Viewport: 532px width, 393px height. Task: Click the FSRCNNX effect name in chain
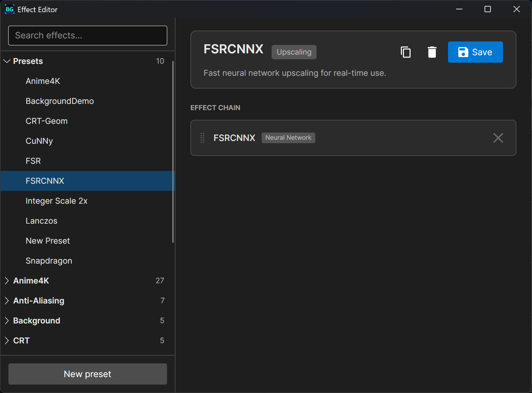click(x=234, y=138)
